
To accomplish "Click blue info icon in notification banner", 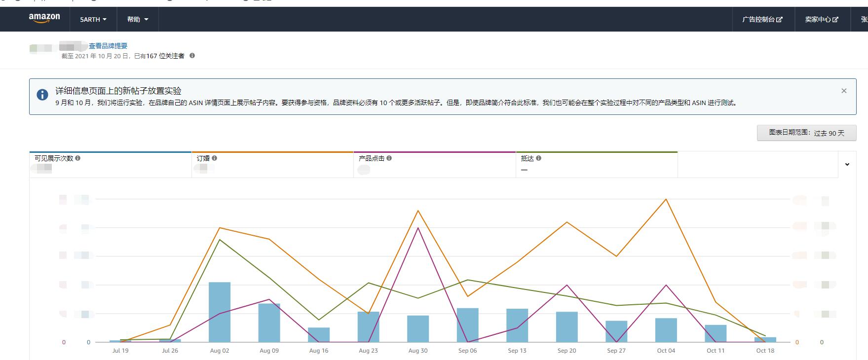I will click(42, 95).
